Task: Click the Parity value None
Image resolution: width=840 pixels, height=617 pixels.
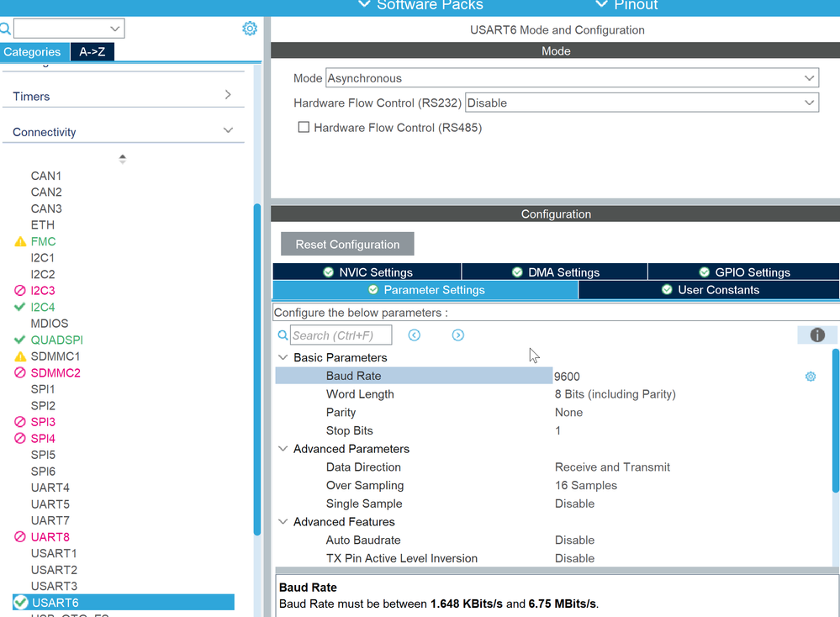Action: (x=568, y=413)
